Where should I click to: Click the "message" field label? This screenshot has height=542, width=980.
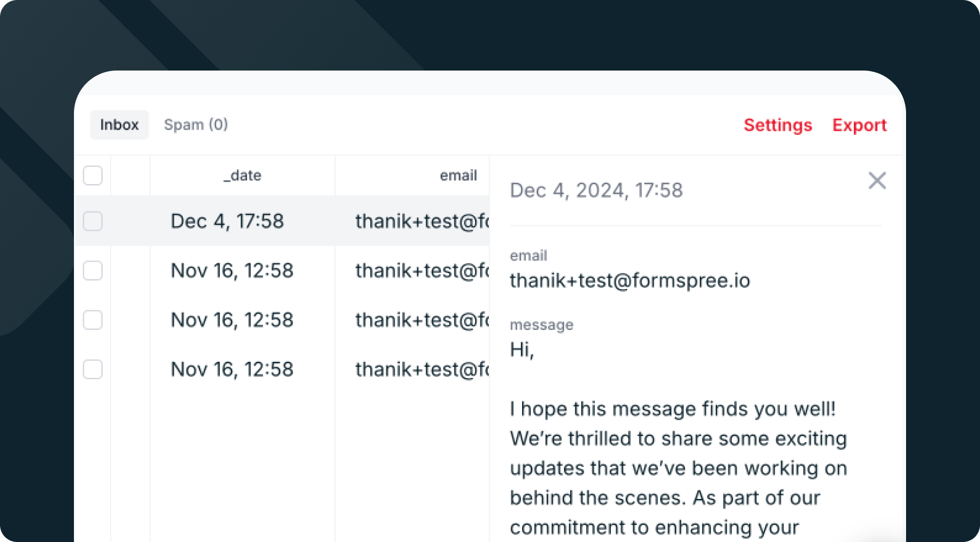[542, 325]
